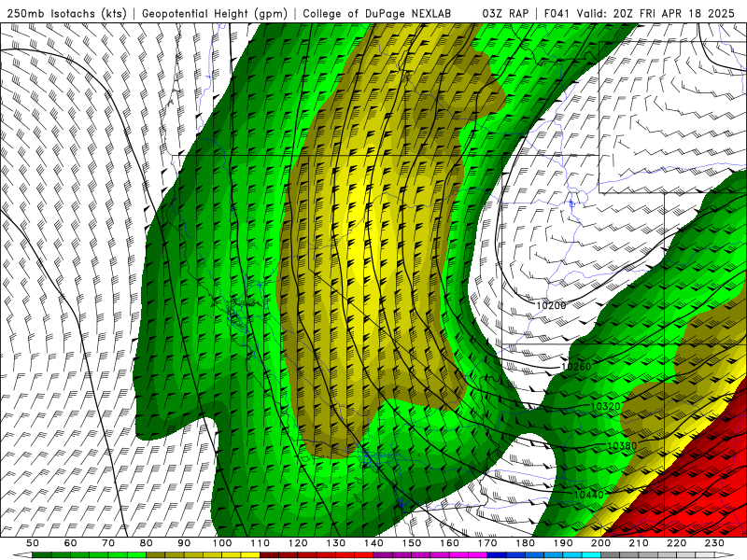
Task: Click the '250mb Isotachs (kts)' title text
Action: click(x=66, y=14)
